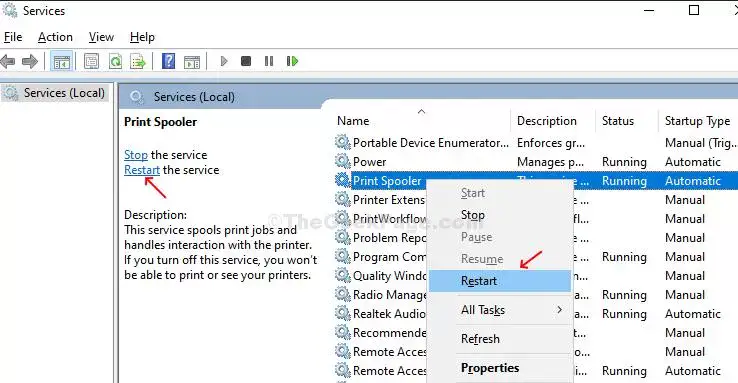
Task: Minimize the Services window
Action: tap(649, 10)
